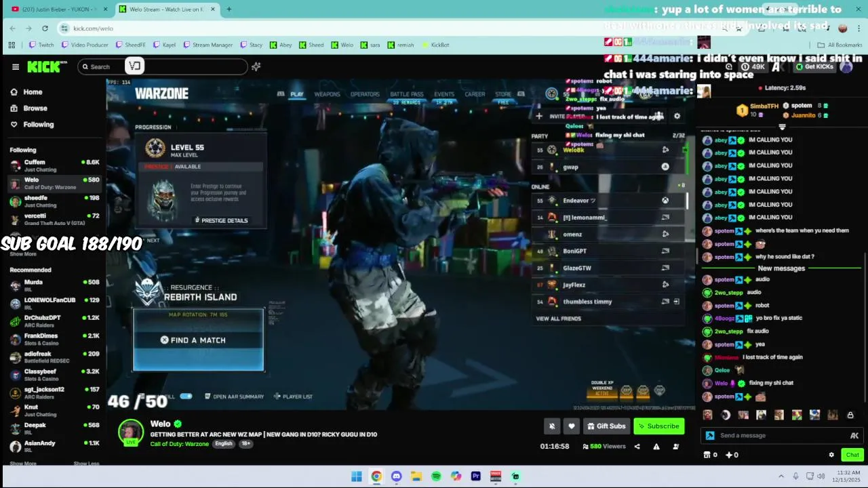This screenshot has height=488, width=868.
Task: Click the hammer icon in message box
Action: pos(710,436)
